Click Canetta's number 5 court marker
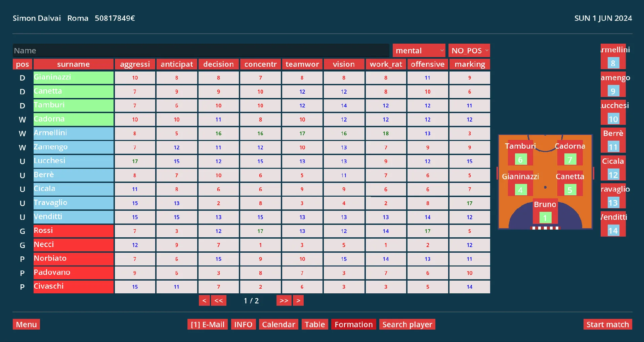The width and height of the screenshot is (644, 342). coord(570,190)
